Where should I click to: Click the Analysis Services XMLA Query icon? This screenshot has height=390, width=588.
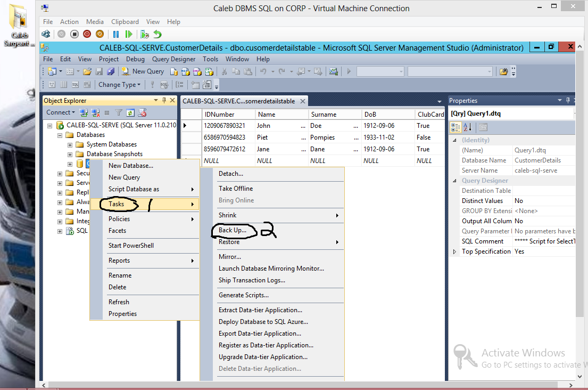tap(209, 71)
